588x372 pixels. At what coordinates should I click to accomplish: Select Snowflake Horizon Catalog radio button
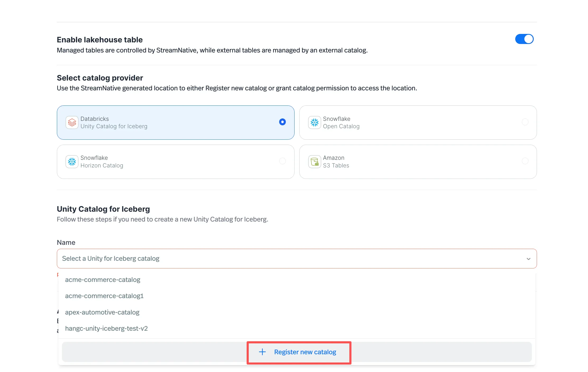click(x=282, y=161)
